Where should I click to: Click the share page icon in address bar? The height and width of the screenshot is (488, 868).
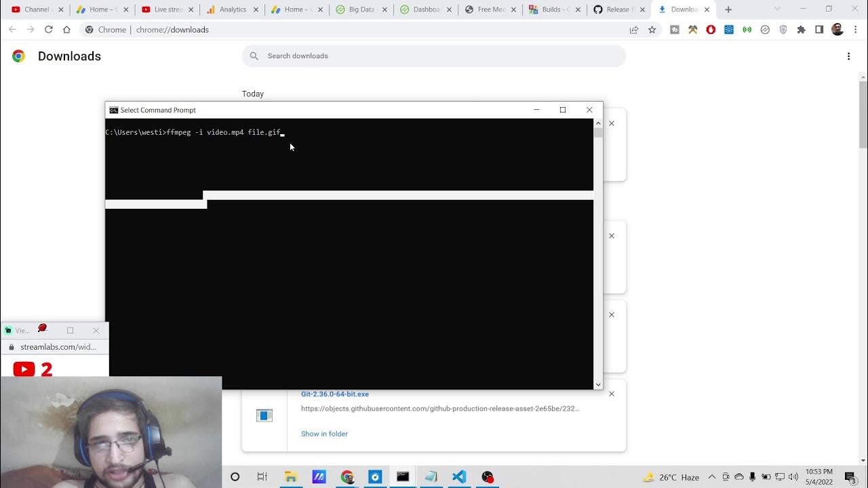(x=633, y=30)
